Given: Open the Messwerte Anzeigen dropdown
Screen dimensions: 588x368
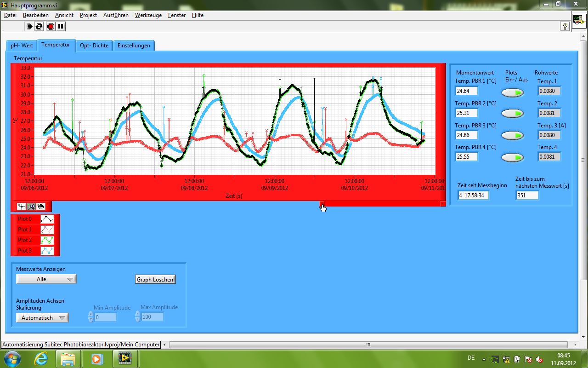Looking at the screenshot, I should [46, 279].
